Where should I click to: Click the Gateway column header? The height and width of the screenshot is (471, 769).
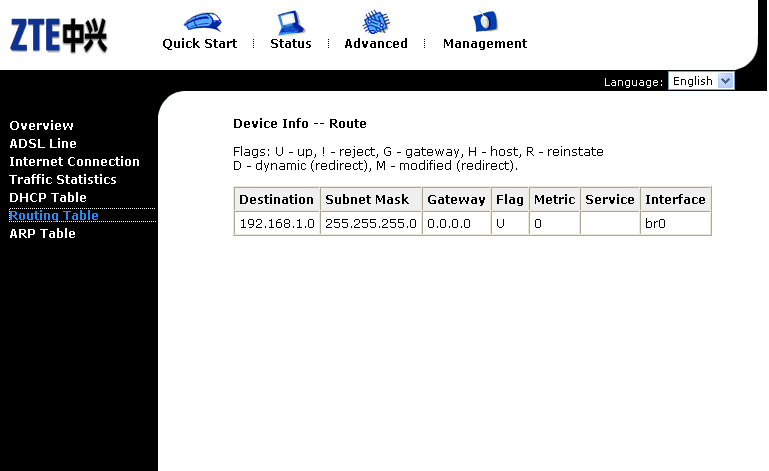tap(456, 200)
